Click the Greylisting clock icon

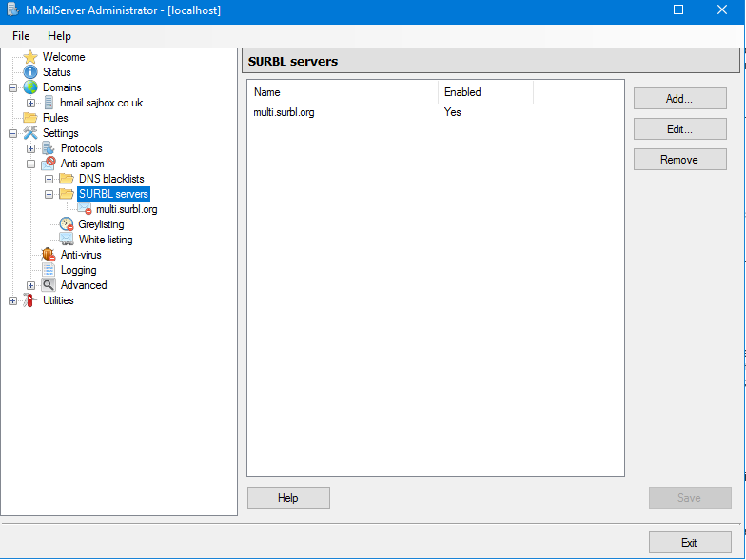[67, 224]
